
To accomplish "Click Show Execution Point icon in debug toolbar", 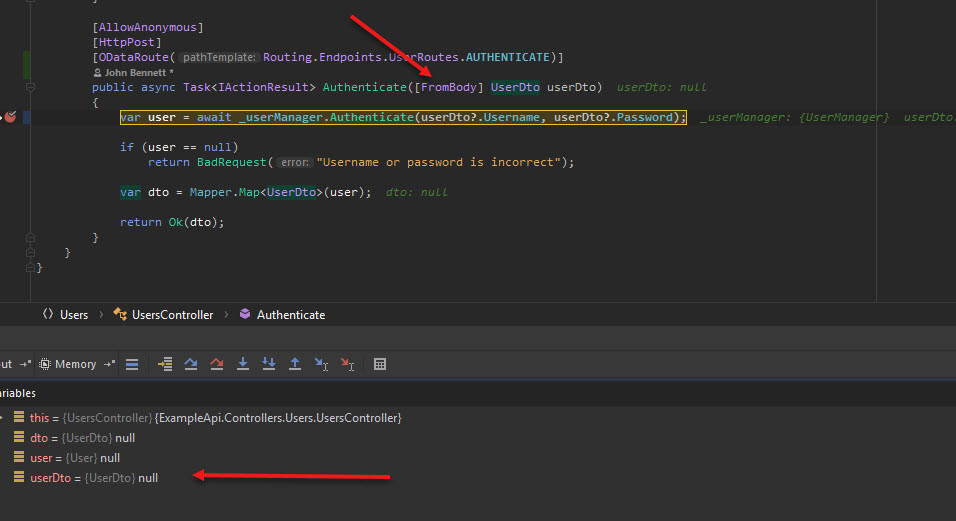I will pyautogui.click(x=165, y=364).
